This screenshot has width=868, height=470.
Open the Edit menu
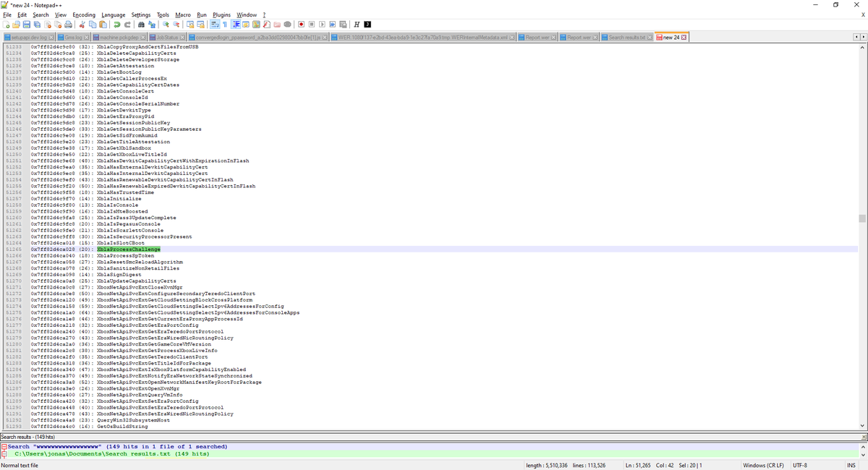coord(22,14)
